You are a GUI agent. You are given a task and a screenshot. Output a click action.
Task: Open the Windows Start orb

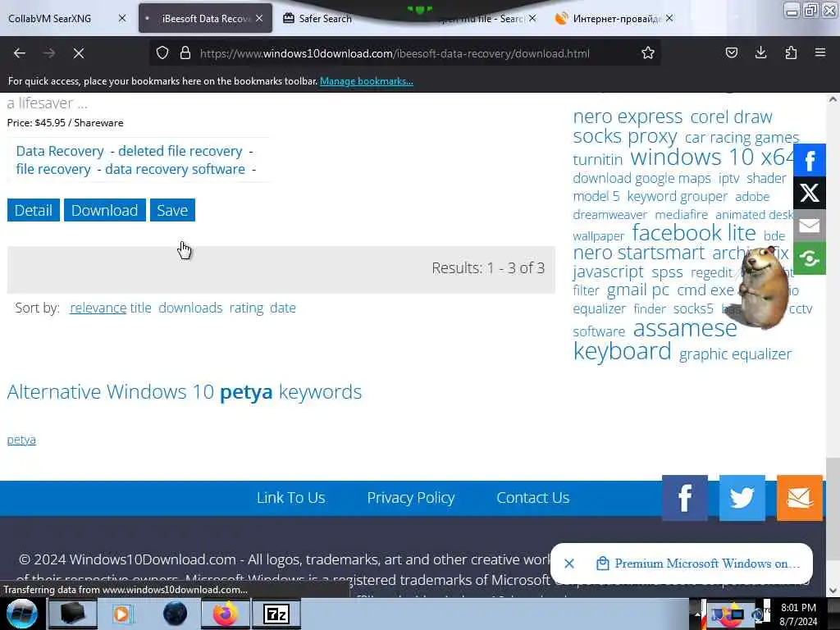click(22, 614)
